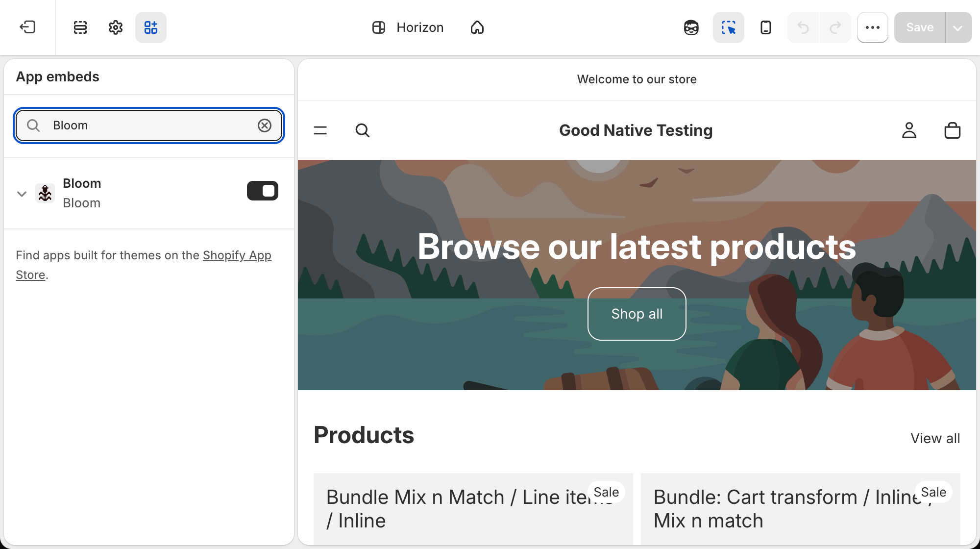Click the Shop all button
This screenshot has width=980, height=549.
637,314
